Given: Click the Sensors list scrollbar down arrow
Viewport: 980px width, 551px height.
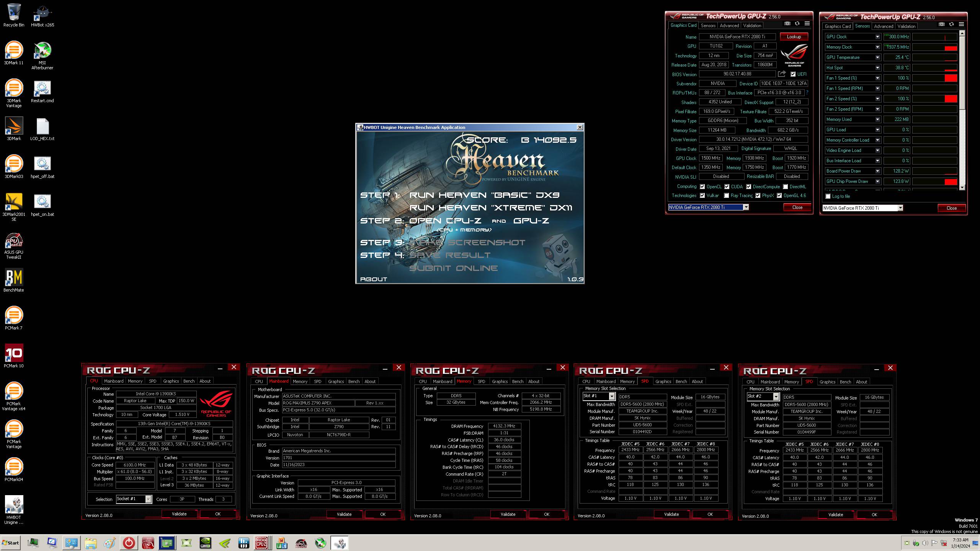Looking at the screenshot, I should [x=962, y=187].
